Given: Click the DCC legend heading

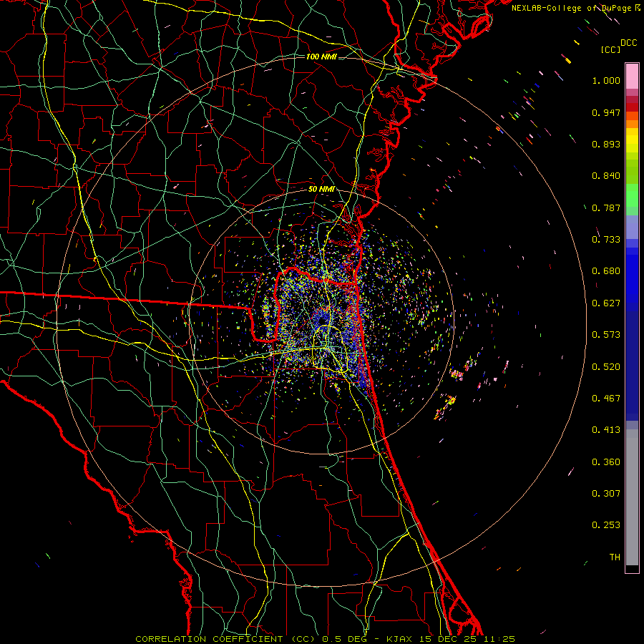Looking at the screenshot, I should click(629, 43).
